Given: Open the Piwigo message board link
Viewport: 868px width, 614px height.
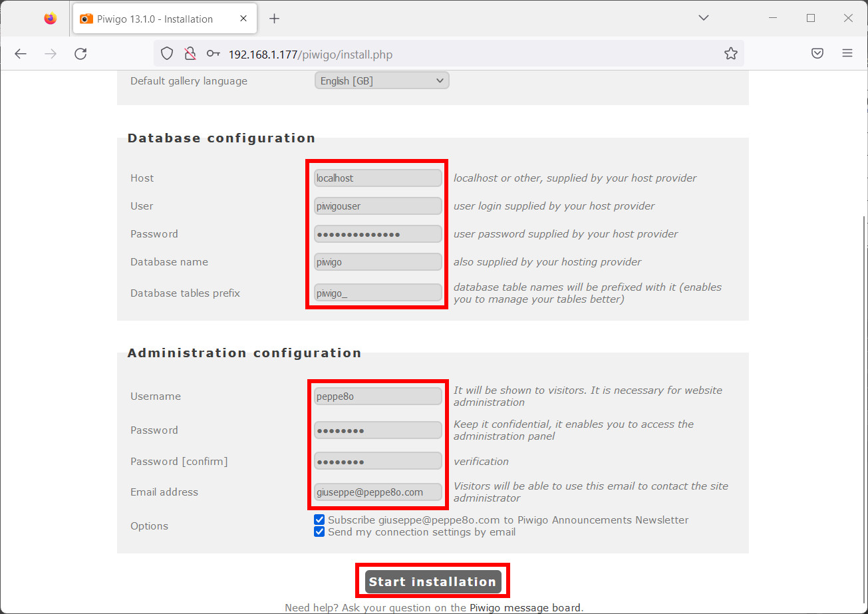Looking at the screenshot, I should tap(525, 607).
